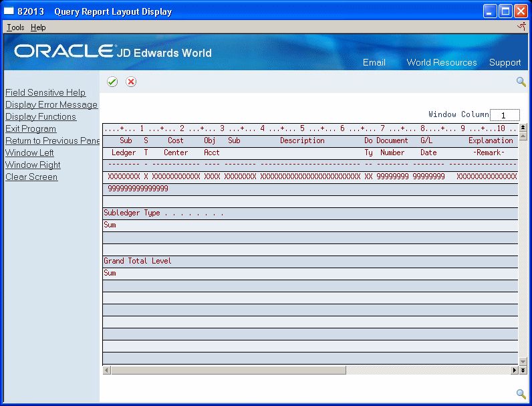Close the Query Report Layout window
532x406 pixels.
coord(521,11)
